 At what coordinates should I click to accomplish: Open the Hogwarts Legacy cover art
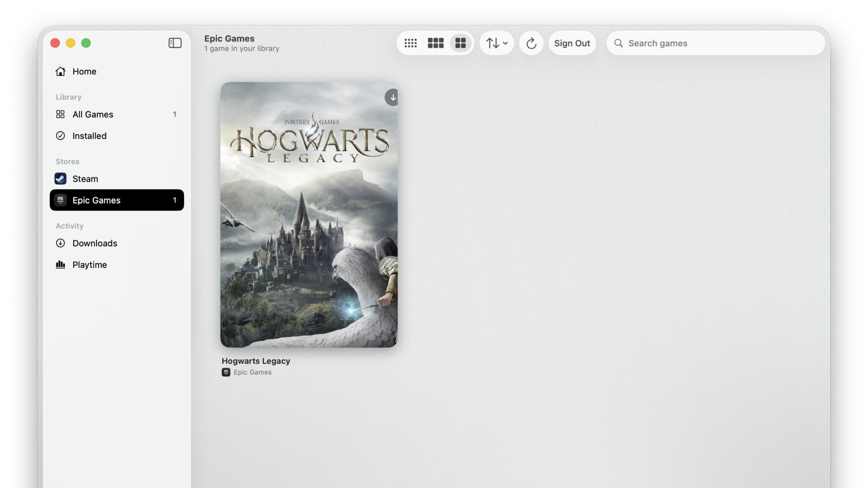309,215
